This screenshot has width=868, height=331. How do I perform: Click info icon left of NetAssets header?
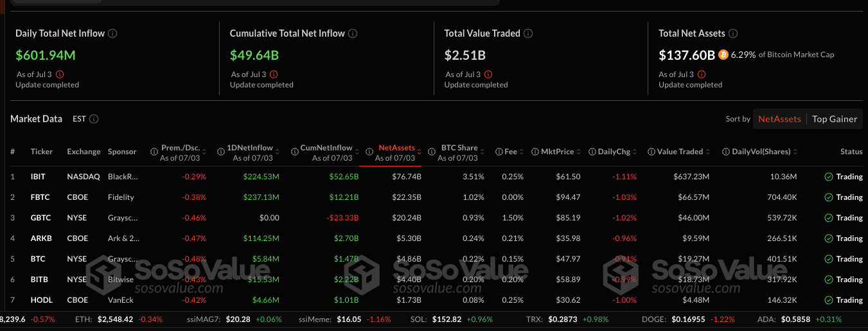point(369,152)
